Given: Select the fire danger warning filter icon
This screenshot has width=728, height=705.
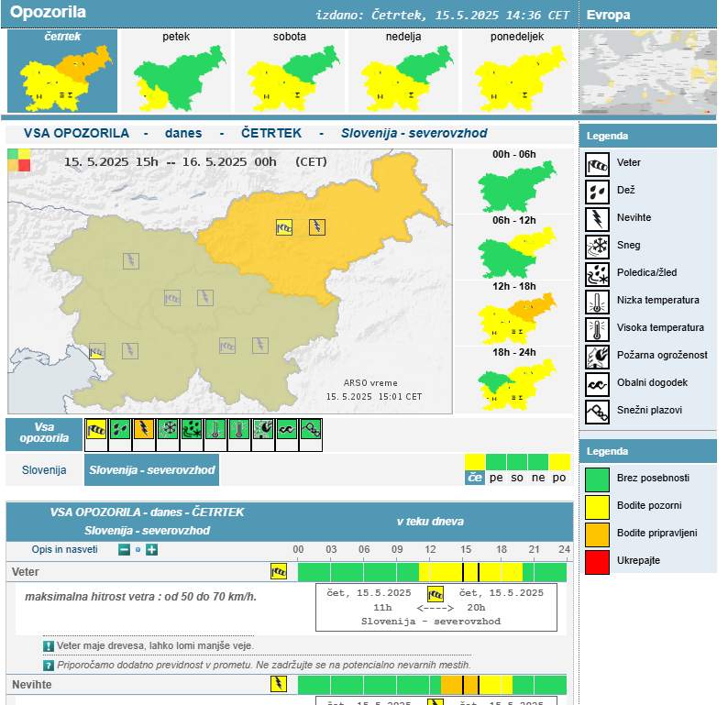Looking at the screenshot, I should [263, 429].
